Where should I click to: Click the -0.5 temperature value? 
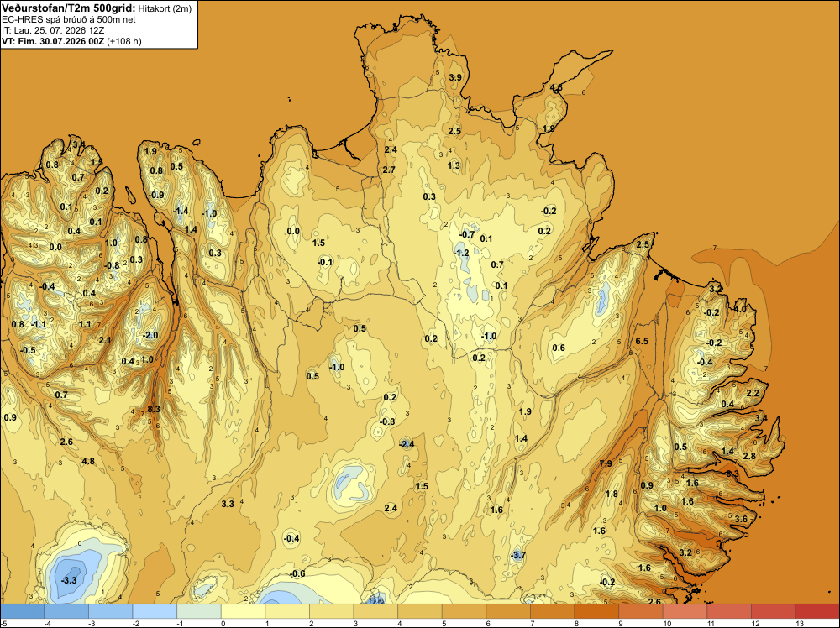[x=28, y=350]
